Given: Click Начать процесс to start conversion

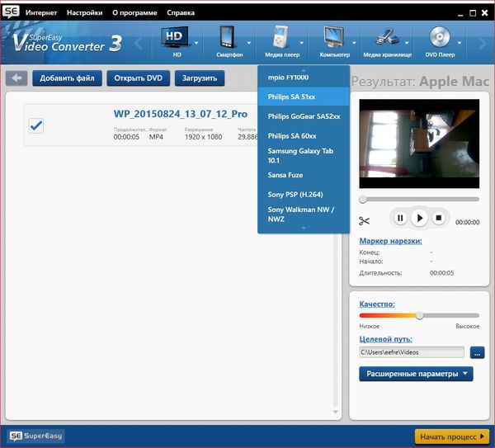Looking at the screenshot, I should click(x=452, y=436).
